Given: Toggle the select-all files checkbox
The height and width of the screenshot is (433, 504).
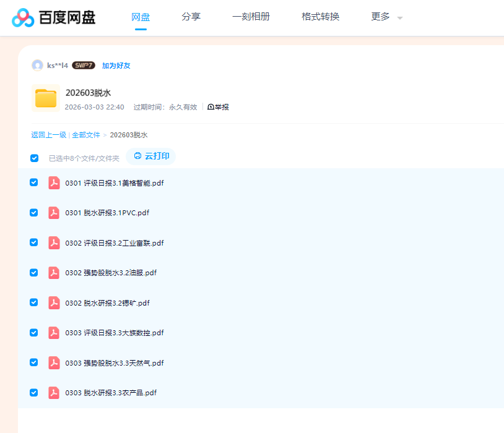Looking at the screenshot, I should coord(35,158).
